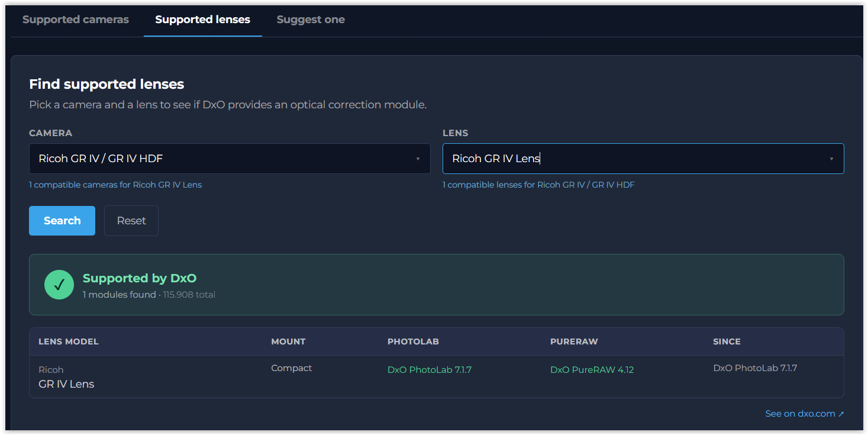868x435 pixels.
Task: Click the Ricoh brand label in the table row
Action: [x=51, y=370]
